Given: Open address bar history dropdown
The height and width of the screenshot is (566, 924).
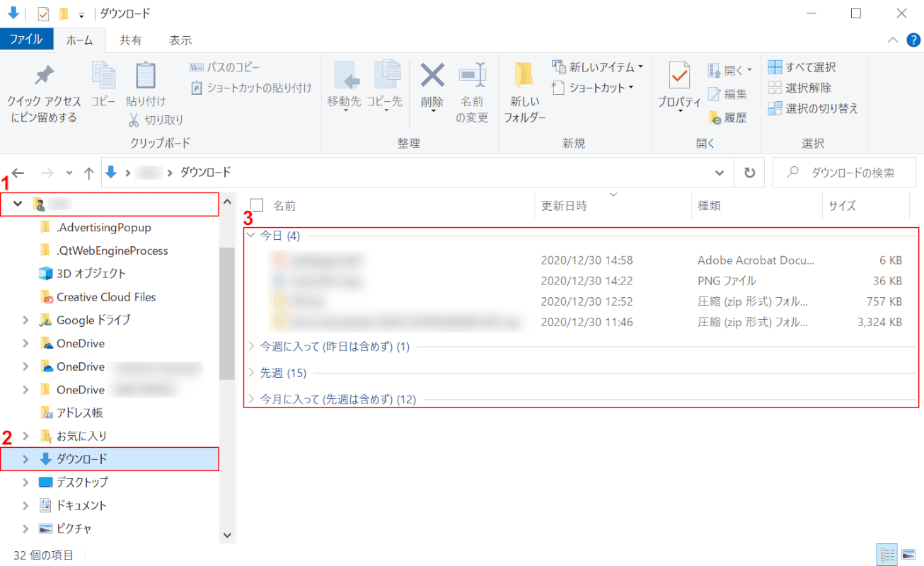Looking at the screenshot, I should tap(720, 173).
